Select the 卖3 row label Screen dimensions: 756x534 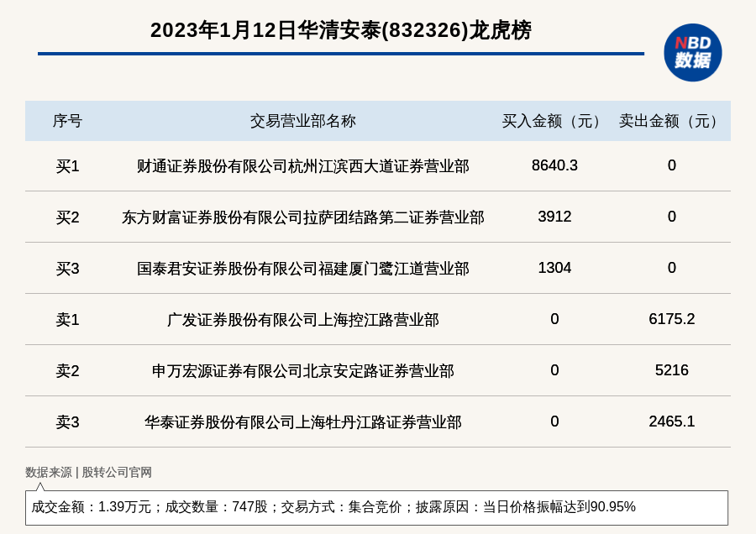pos(67,421)
